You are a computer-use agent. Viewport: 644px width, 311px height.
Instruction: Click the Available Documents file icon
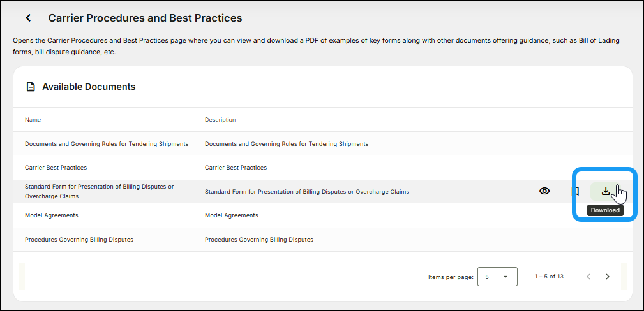[30, 87]
